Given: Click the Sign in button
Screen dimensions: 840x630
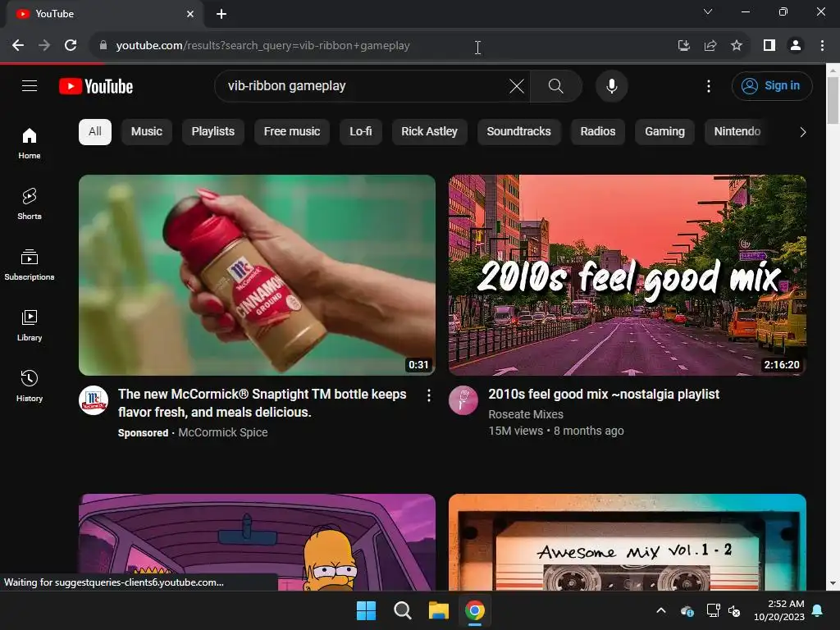Looking at the screenshot, I should 772,85.
